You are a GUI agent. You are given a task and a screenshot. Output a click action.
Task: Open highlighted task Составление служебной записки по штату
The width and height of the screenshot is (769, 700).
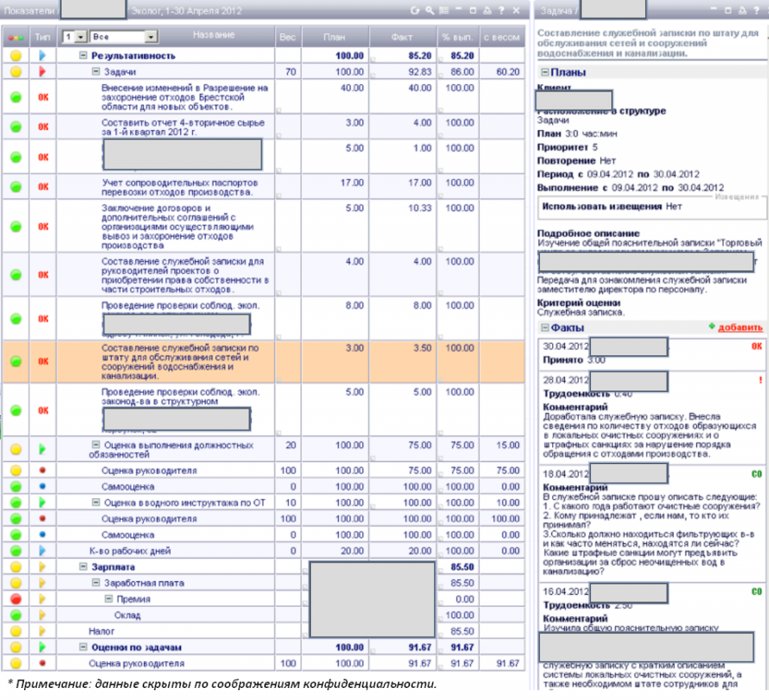[180, 362]
